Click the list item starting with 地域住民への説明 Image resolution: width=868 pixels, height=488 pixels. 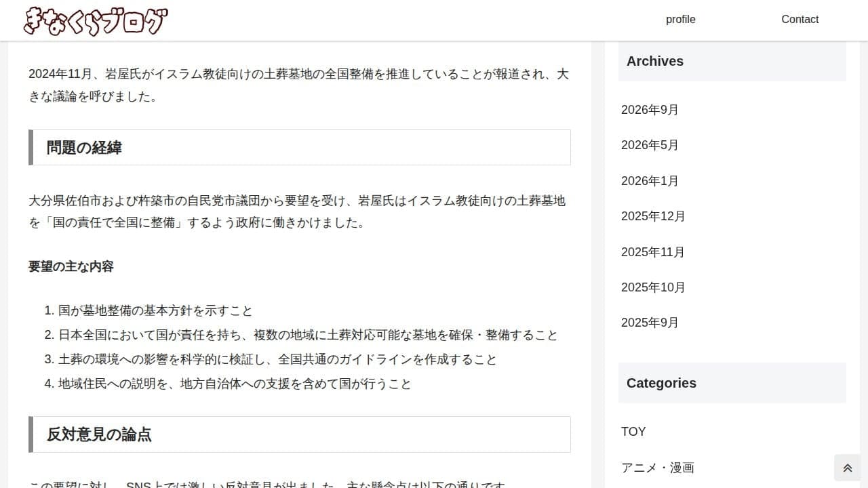point(235,384)
